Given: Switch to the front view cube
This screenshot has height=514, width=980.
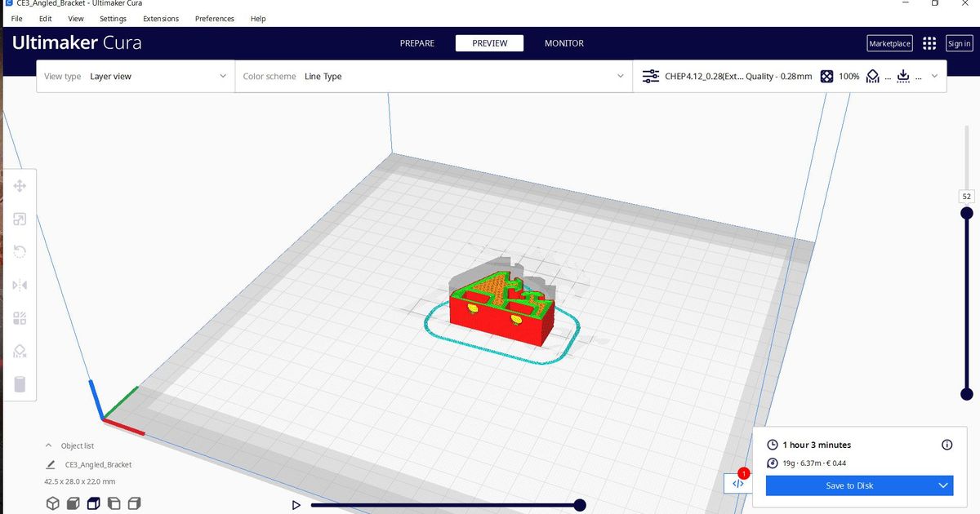Looking at the screenshot, I should (72, 503).
